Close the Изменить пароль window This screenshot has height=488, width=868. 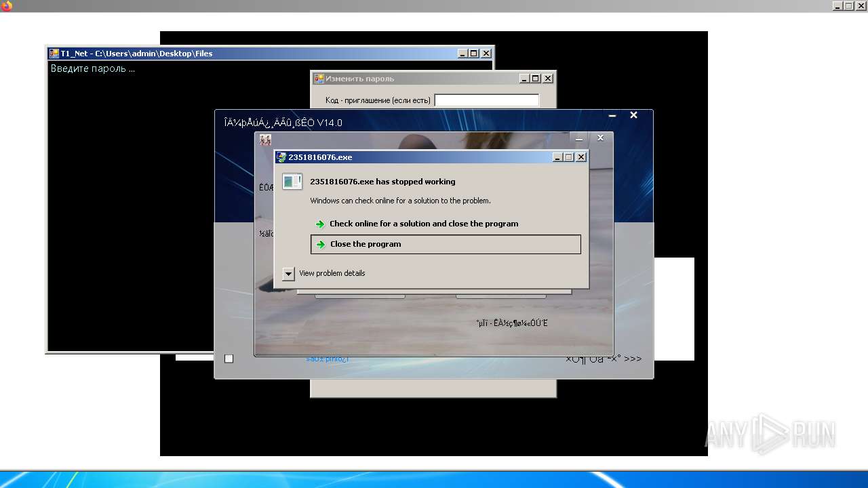click(548, 79)
